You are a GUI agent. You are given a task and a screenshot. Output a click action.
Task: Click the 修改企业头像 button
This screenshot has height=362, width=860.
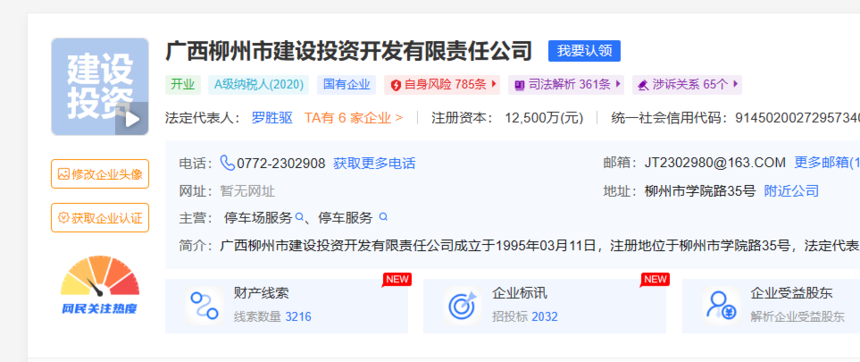point(100,174)
